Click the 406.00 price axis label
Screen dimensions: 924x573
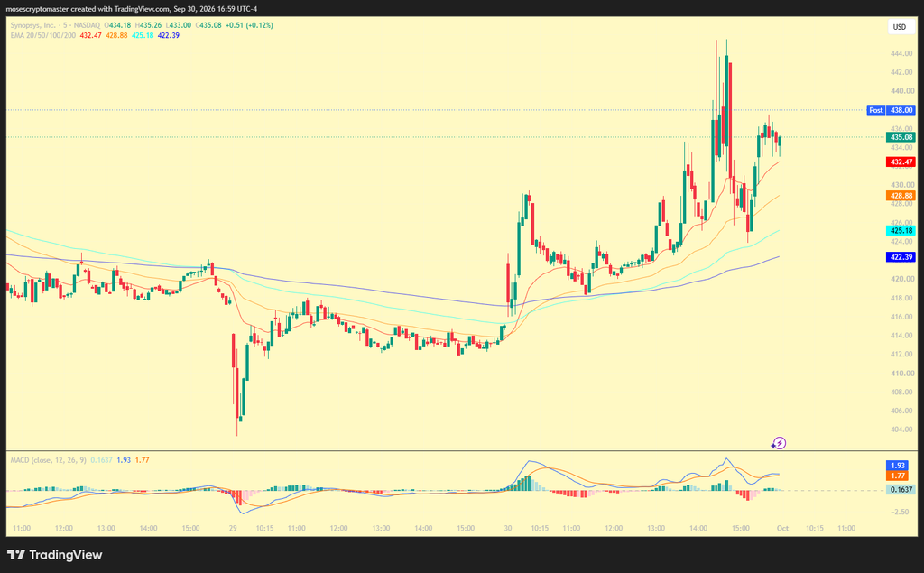click(x=902, y=411)
